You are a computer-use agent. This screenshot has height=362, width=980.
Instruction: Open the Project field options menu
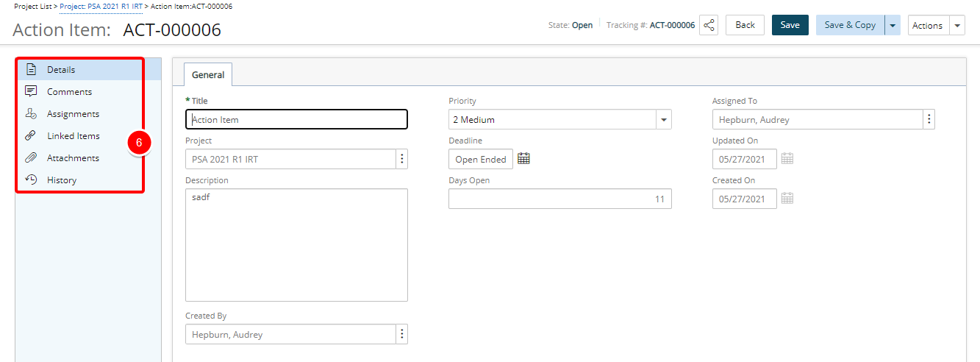[401, 159]
